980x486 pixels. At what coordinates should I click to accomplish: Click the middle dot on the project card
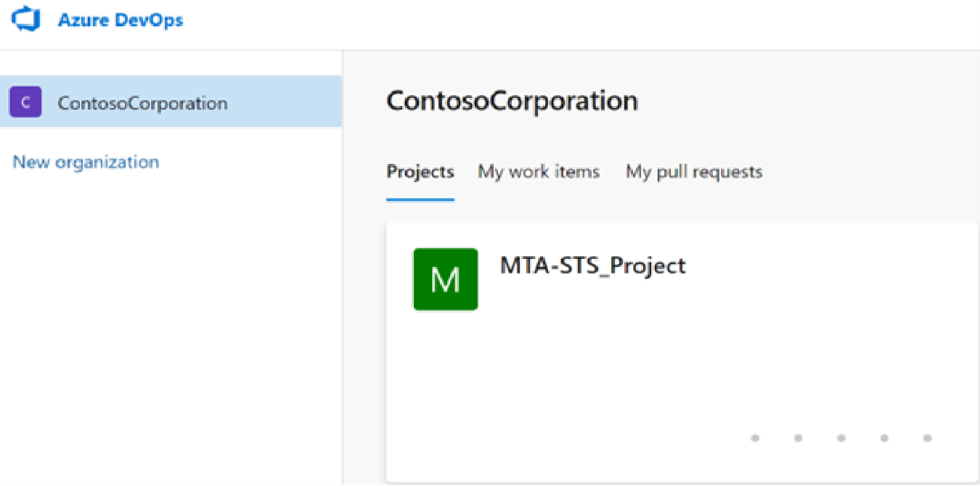pyautogui.click(x=841, y=438)
